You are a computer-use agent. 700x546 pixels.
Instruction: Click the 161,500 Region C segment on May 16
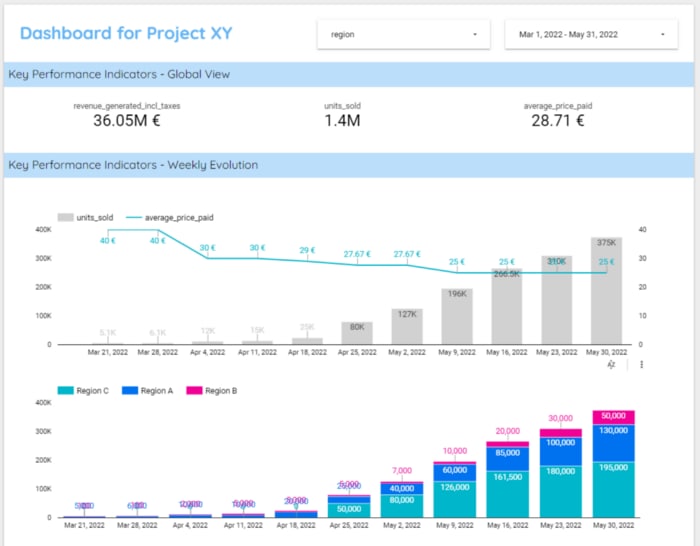point(508,494)
